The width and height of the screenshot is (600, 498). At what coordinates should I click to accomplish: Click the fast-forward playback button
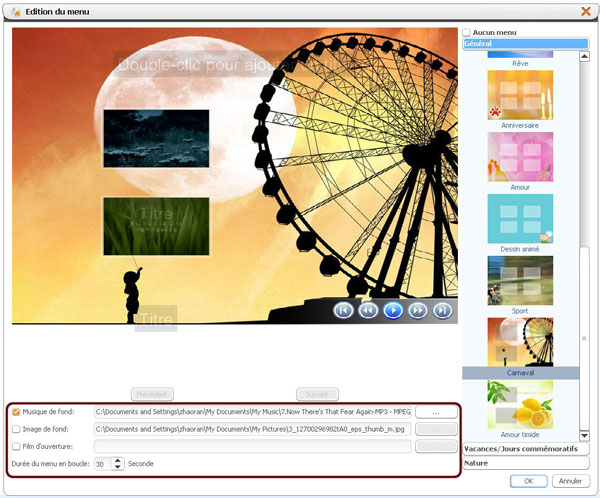(417, 310)
